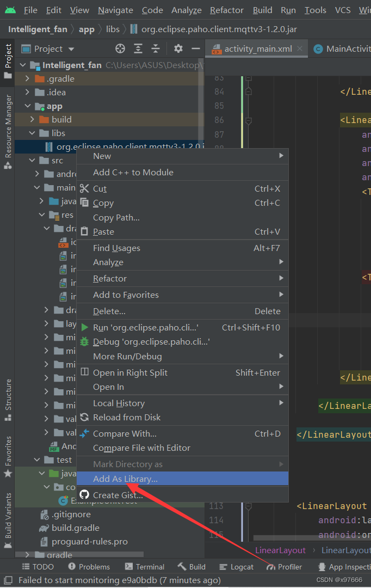Select build.gradle file in project tree
Viewport: 371px width, 588px height.
click(75, 528)
